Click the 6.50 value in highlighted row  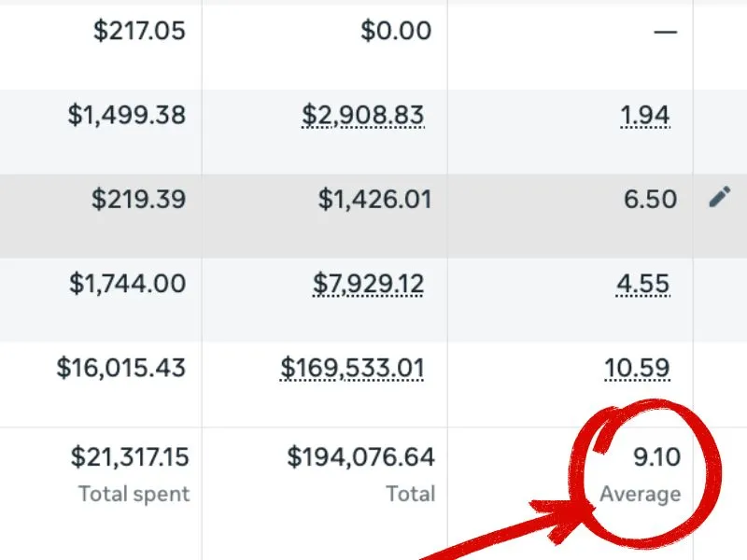coord(652,199)
